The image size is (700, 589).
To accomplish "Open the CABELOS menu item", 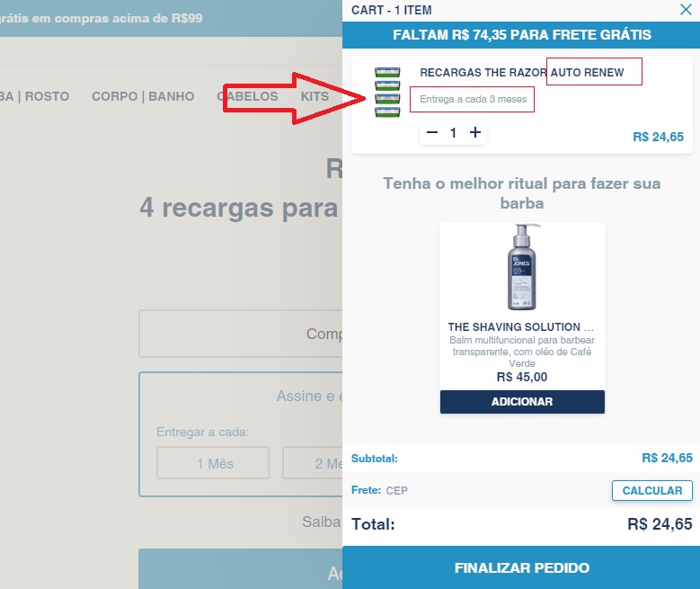I will pos(247,96).
